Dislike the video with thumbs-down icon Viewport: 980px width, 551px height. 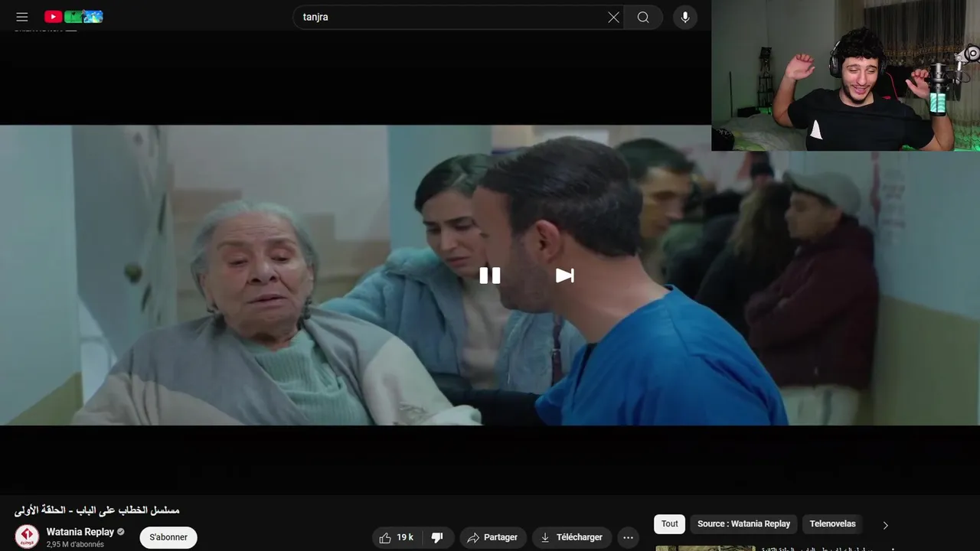click(438, 537)
